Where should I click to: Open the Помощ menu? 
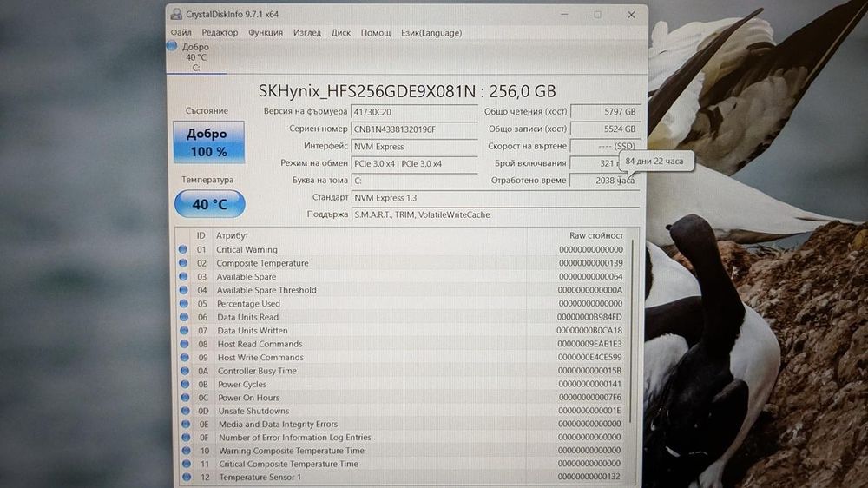click(376, 33)
